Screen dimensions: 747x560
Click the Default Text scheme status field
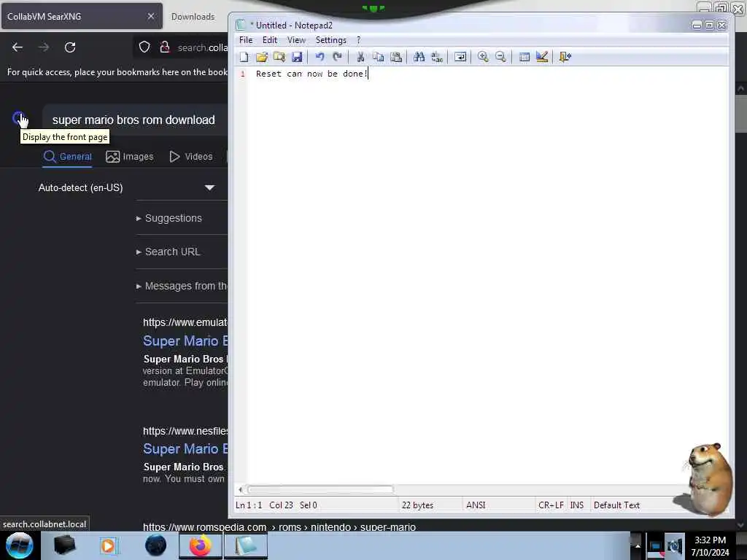[x=616, y=505]
